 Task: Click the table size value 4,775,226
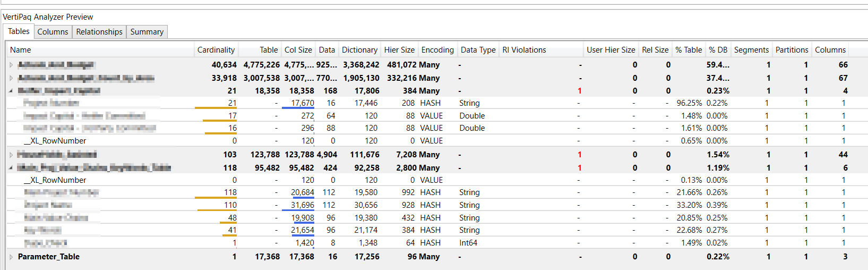tap(261, 65)
